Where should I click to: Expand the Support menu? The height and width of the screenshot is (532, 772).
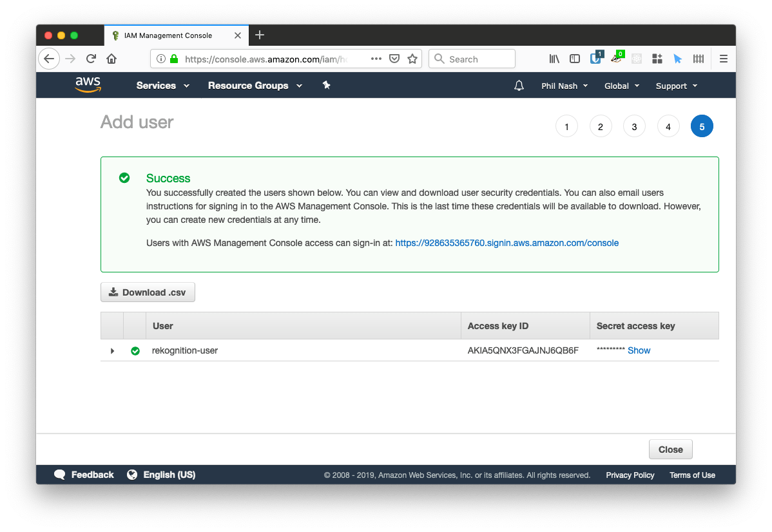tap(677, 86)
